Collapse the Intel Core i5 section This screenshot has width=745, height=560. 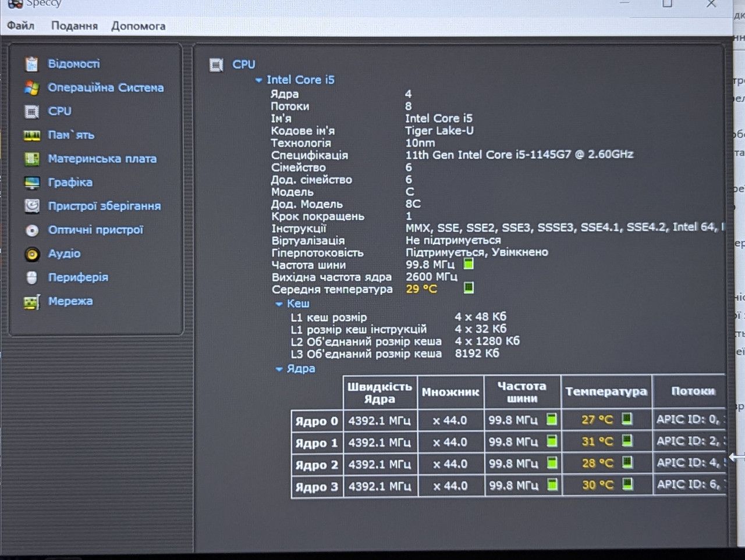tap(258, 80)
